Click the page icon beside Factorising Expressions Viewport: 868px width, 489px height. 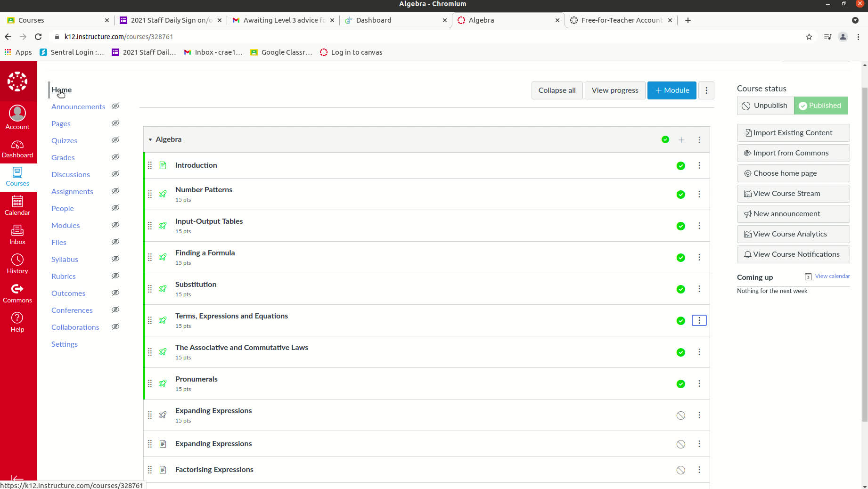163,470
